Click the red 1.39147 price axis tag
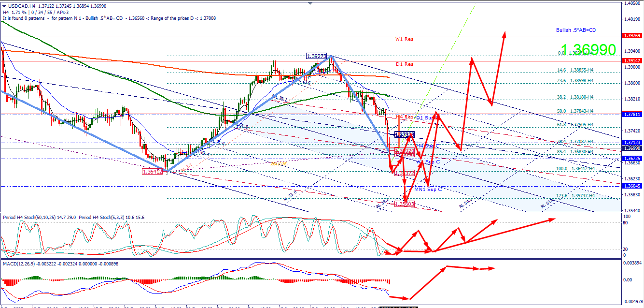The image size is (644, 308). (632, 60)
